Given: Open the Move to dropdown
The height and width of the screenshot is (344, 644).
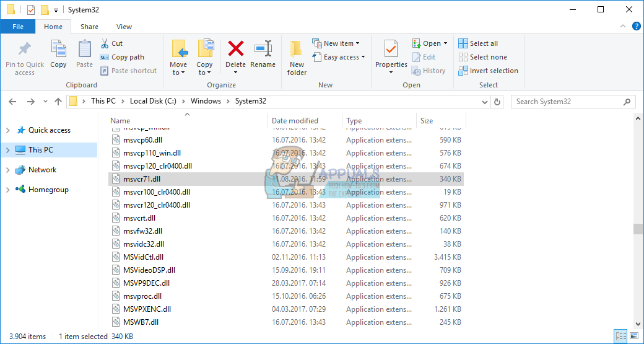Looking at the screenshot, I should coord(178,69).
